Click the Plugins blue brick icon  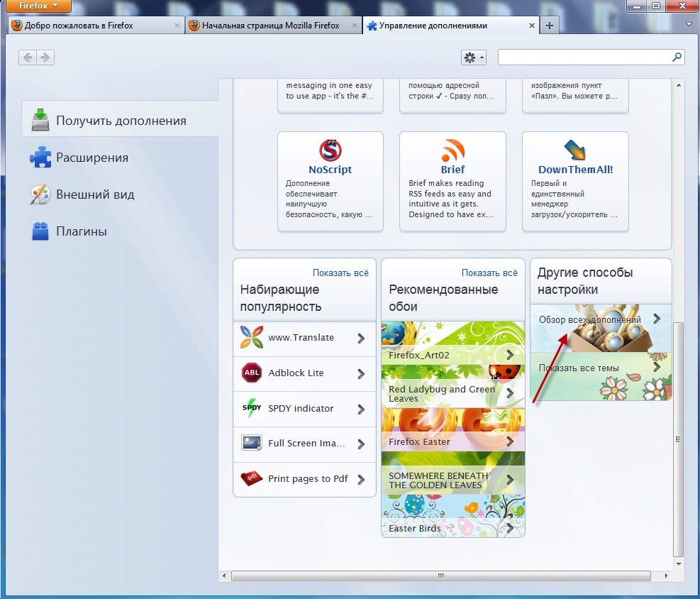(40, 231)
